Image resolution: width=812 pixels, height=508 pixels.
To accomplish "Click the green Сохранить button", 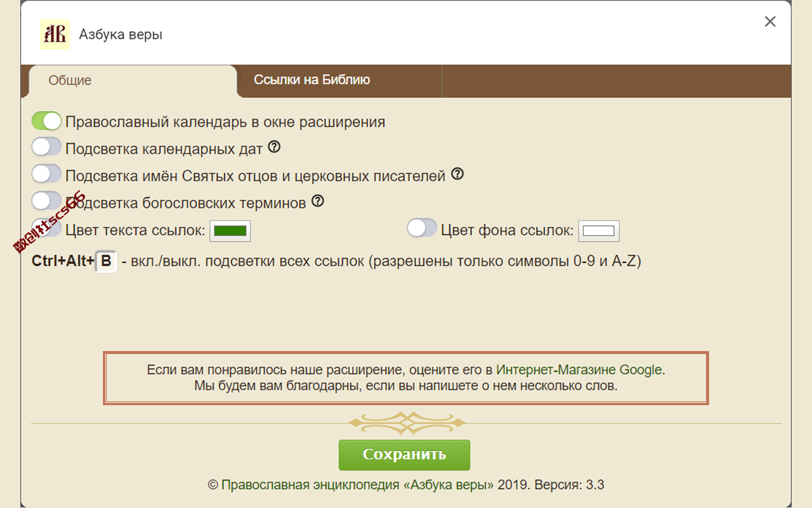I will 404,455.
